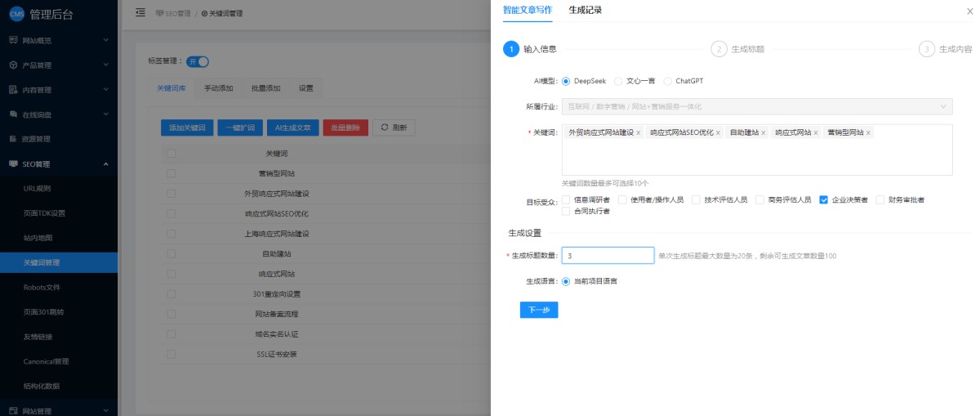980x416 pixels.
Task: Remove the 外贸响应式网站建设 keyword tag
Action: (638, 132)
